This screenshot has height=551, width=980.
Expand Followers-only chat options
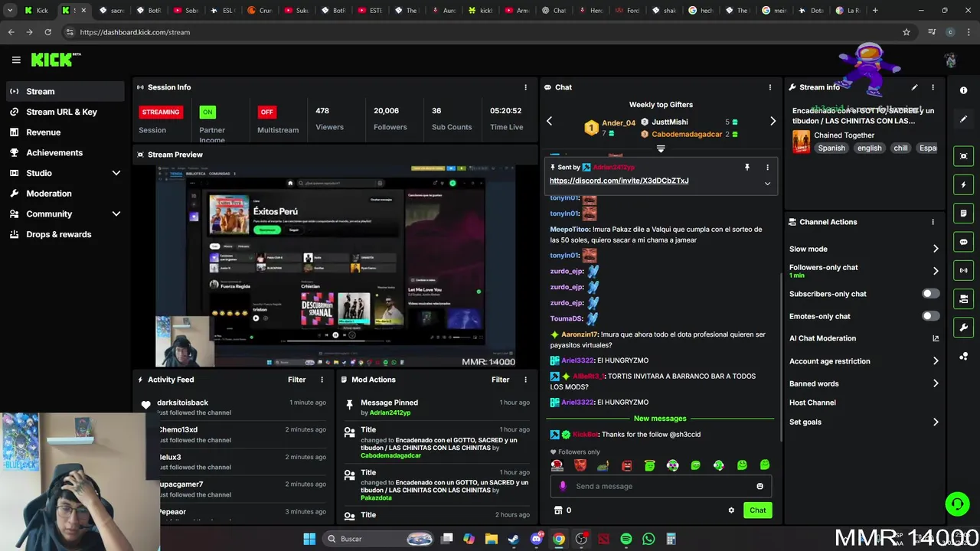pyautogui.click(x=936, y=271)
